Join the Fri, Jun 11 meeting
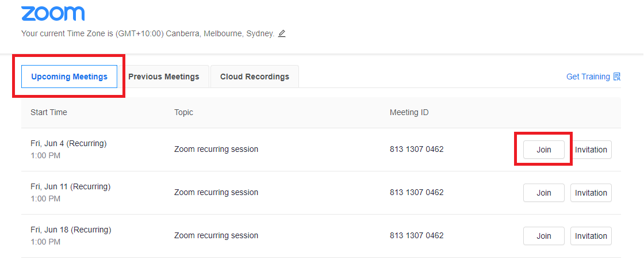This screenshot has height=271, width=644. pos(544,193)
